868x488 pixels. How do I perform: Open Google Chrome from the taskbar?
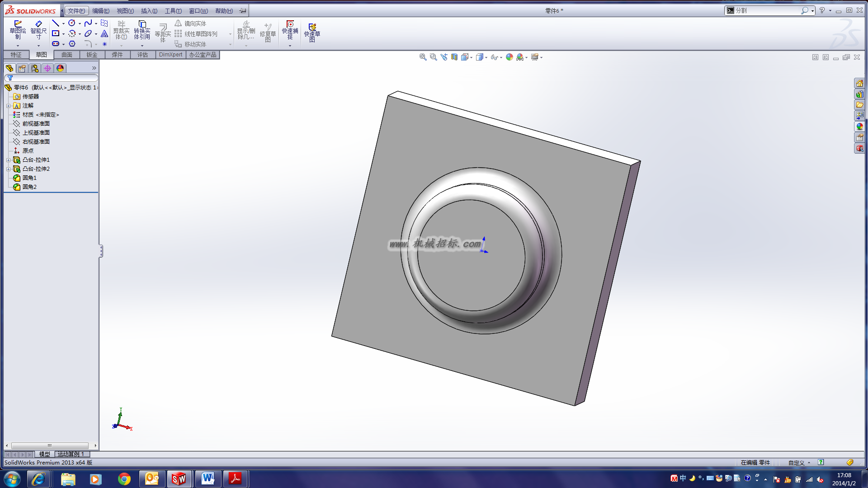click(x=124, y=479)
